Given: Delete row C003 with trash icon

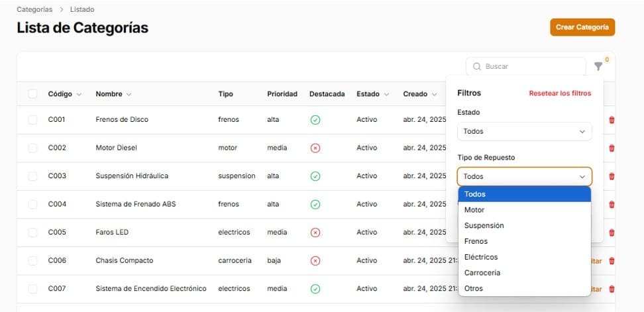Looking at the screenshot, I should (x=612, y=176).
